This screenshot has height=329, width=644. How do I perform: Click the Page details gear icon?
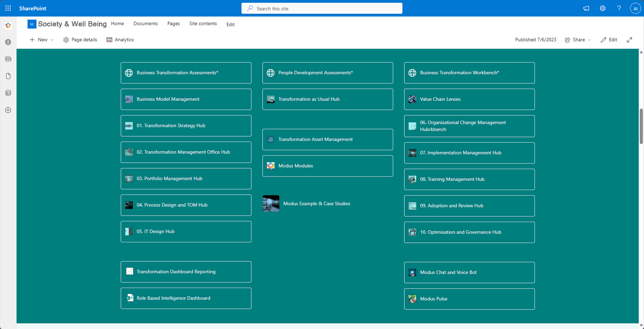click(66, 40)
